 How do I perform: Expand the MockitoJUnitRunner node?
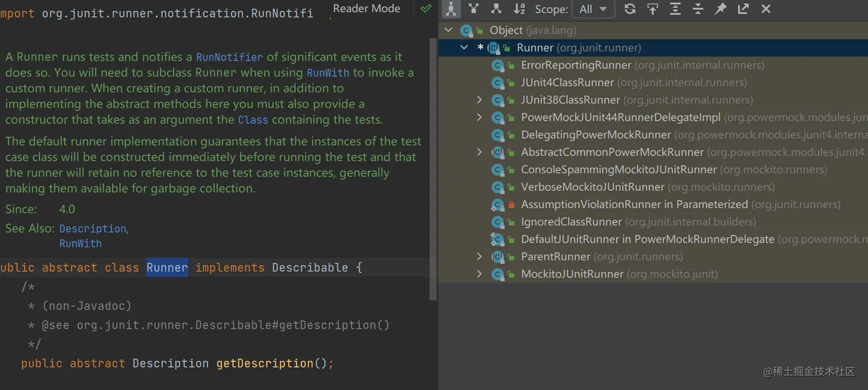click(x=479, y=274)
